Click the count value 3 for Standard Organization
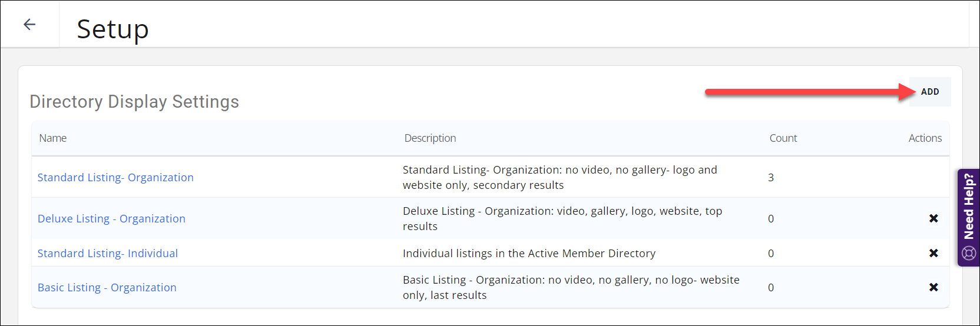 (x=771, y=178)
